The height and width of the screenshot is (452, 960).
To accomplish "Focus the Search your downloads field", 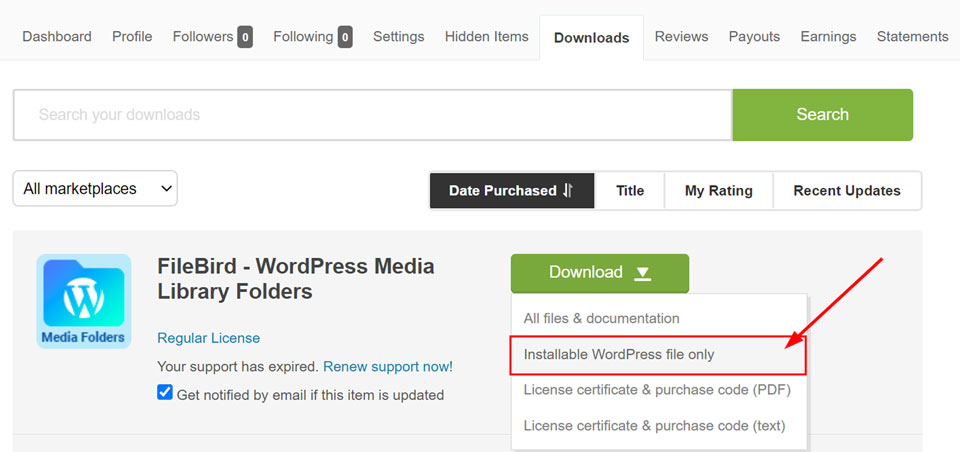I will 373,115.
